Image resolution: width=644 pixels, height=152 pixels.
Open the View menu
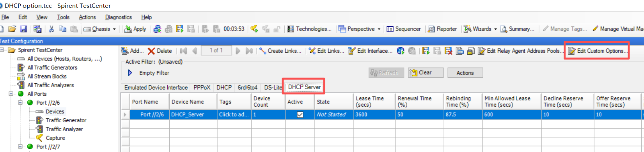tap(42, 17)
